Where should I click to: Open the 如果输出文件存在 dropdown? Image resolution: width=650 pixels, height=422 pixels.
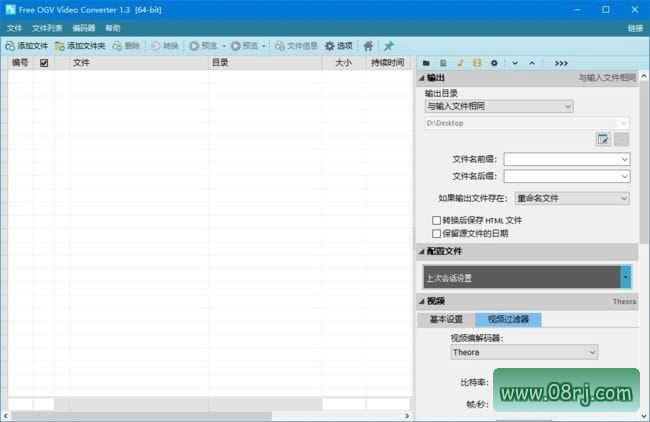[x=572, y=199]
